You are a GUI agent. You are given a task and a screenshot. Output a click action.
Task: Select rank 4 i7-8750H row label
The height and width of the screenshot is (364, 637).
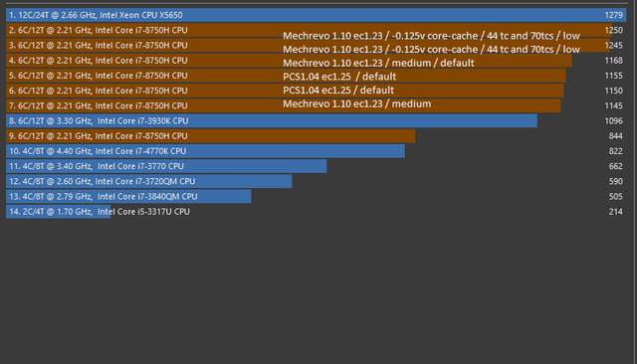coord(99,61)
